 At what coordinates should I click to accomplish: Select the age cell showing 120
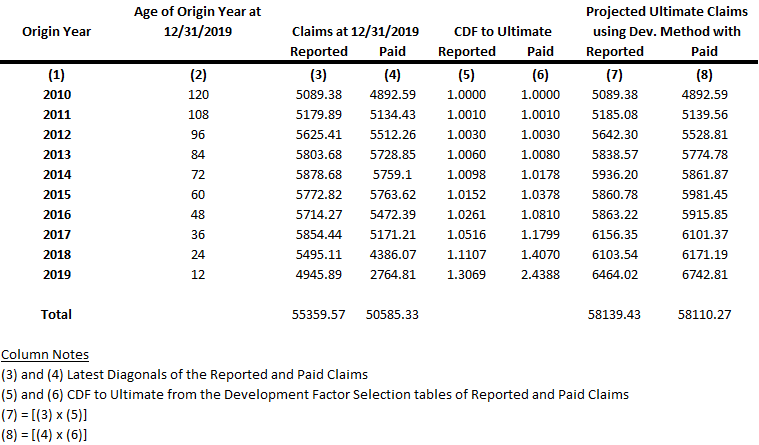(197, 95)
